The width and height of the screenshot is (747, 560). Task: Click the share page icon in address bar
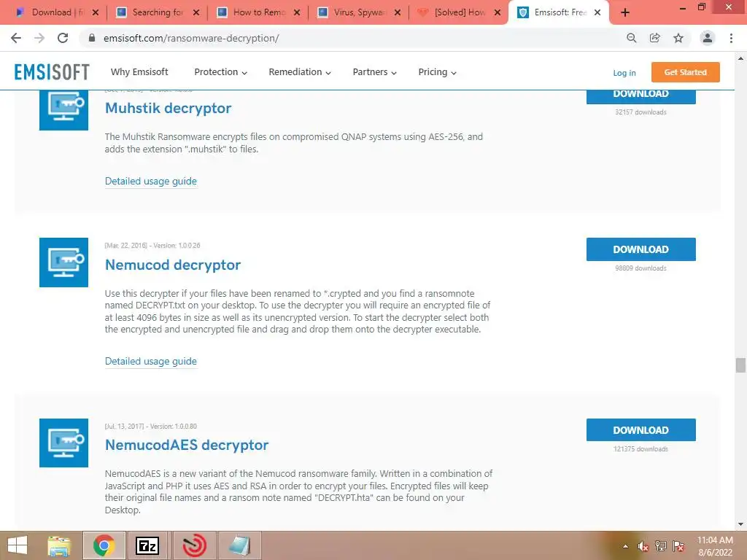pos(655,38)
